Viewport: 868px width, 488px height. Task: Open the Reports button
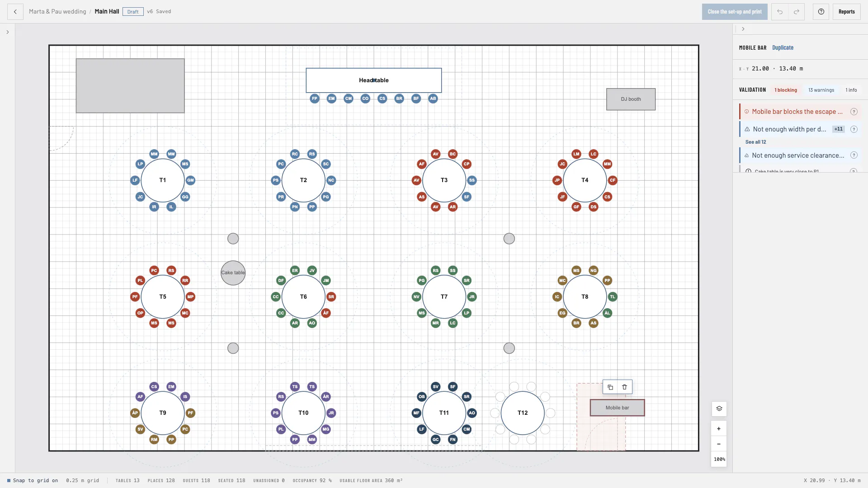846,12
